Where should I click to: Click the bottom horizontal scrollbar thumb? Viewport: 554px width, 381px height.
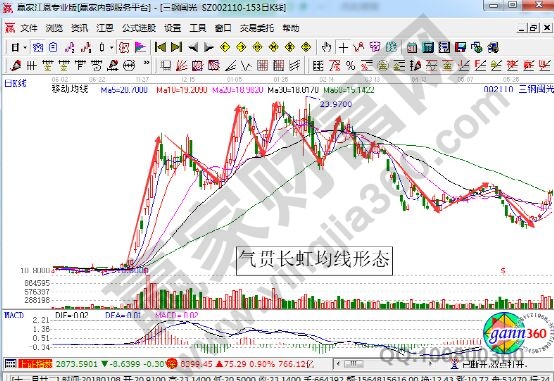(353, 363)
